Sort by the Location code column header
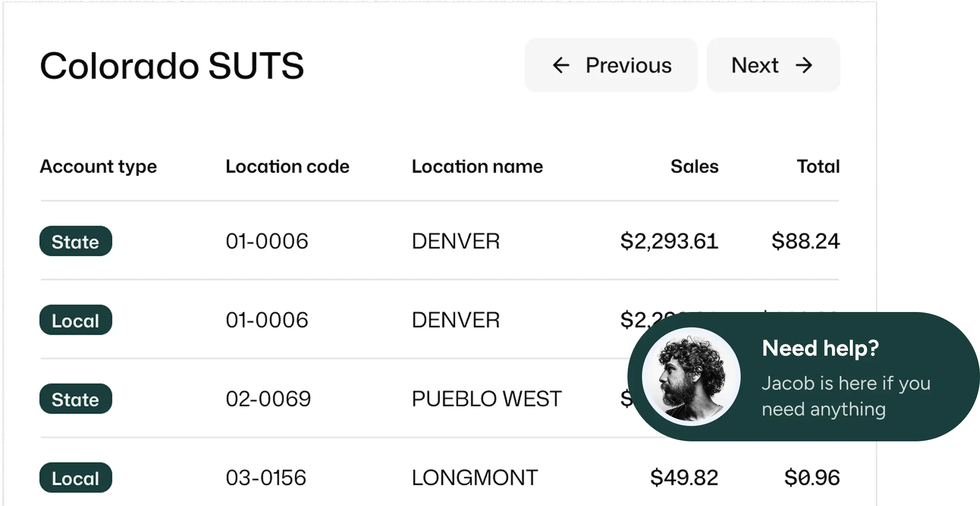The height and width of the screenshot is (506, 980). (x=287, y=167)
